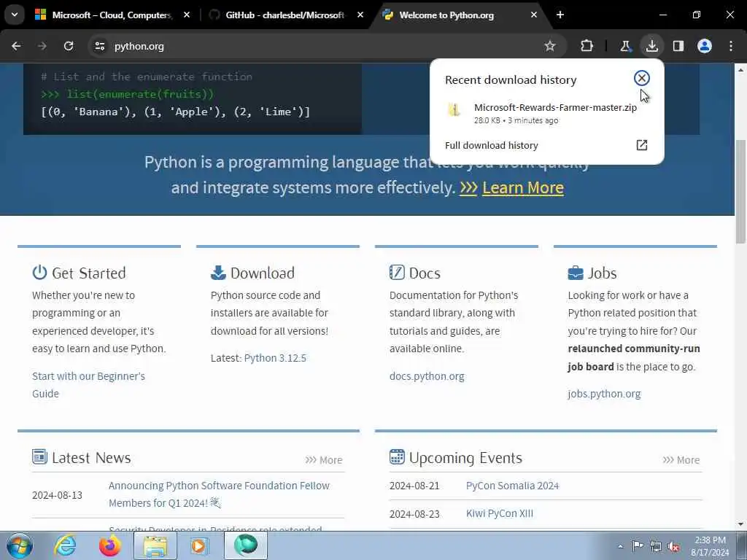Select the Welcome to Python.org tab
This screenshot has height=560, width=747.
446,15
